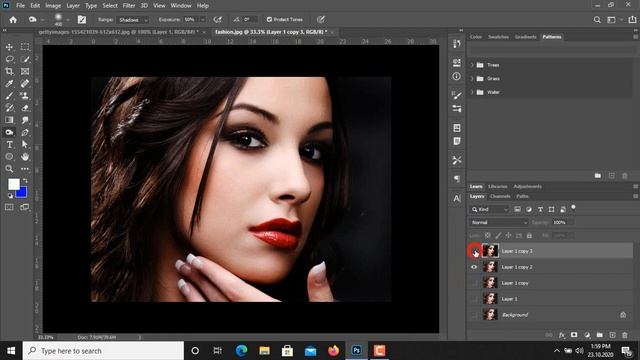Open the Range dropdown showing Shadows
Viewport: 640px width, 360px height.
click(x=133, y=20)
